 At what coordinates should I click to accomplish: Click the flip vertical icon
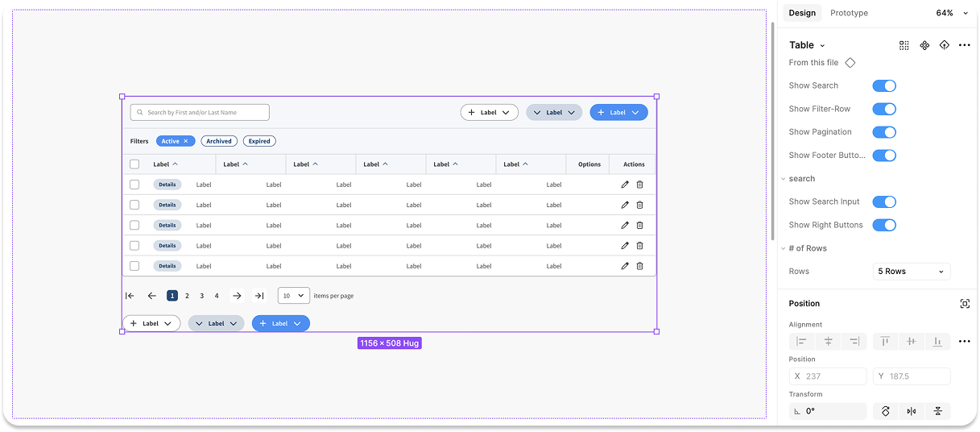(938, 411)
